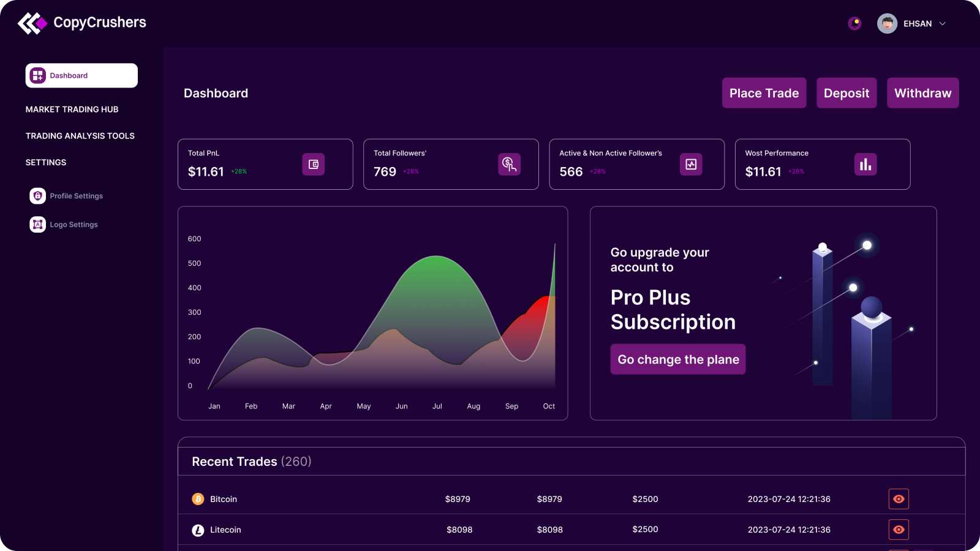
Task: Click the EHSAN profile avatar picture
Action: tap(887, 23)
